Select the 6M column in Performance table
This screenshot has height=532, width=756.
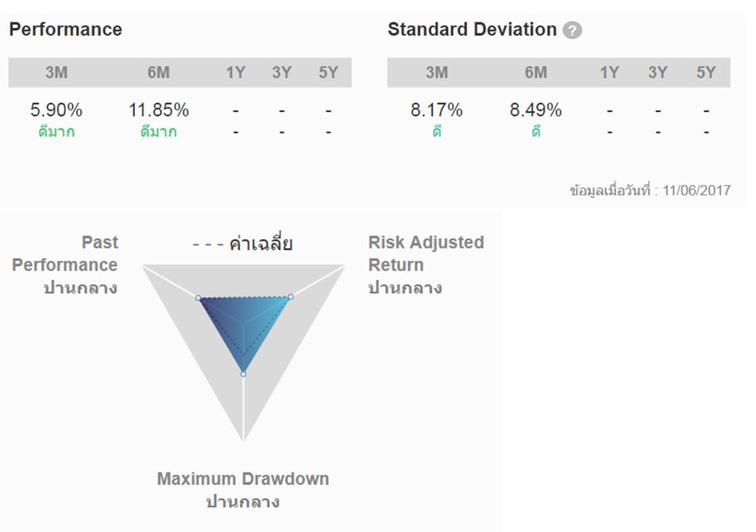pyautogui.click(x=158, y=73)
